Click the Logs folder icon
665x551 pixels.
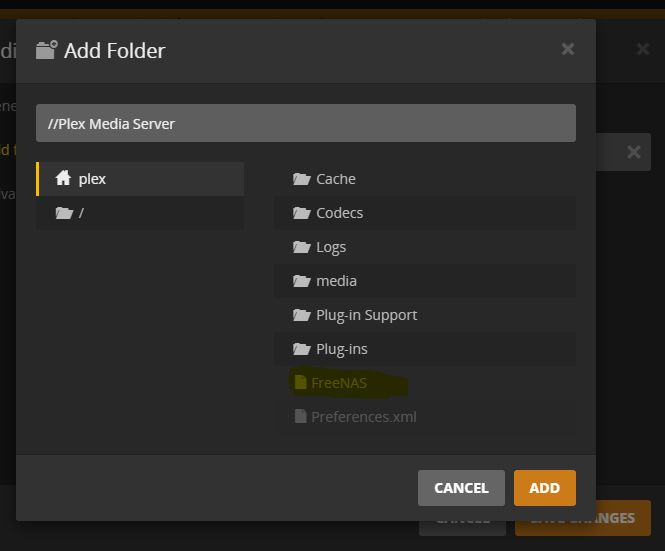(302, 247)
